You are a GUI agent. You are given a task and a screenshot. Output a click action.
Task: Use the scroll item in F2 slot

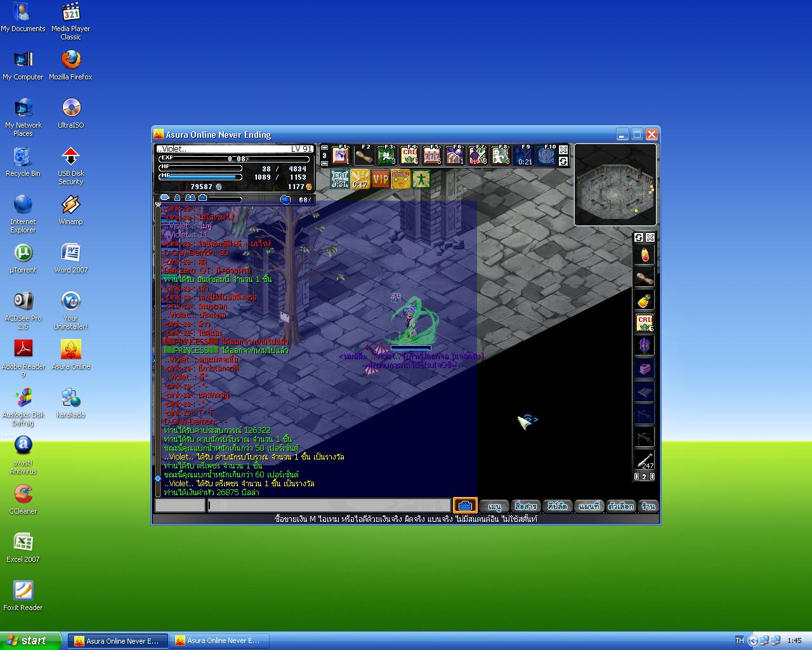tap(363, 156)
